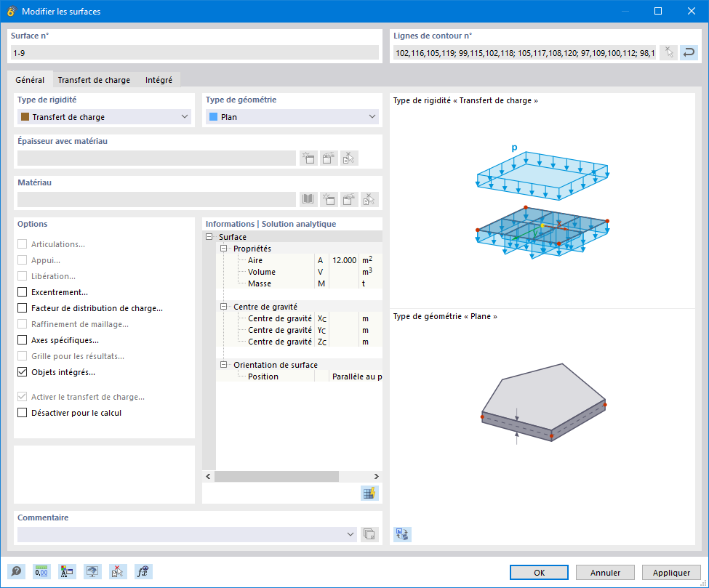
Task: Pick material graphically in Matériau row
Action: tap(369, 199)
